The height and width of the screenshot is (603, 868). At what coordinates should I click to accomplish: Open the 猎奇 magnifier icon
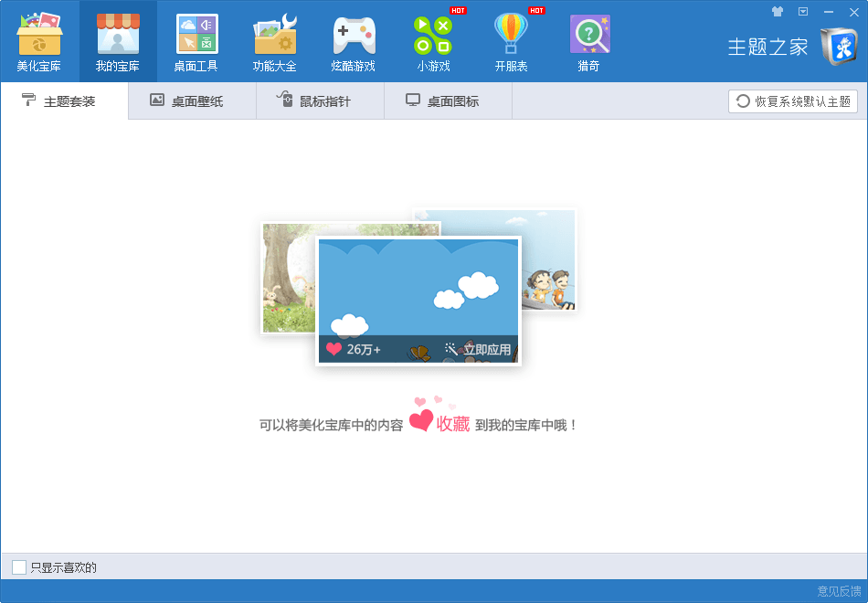589,41
